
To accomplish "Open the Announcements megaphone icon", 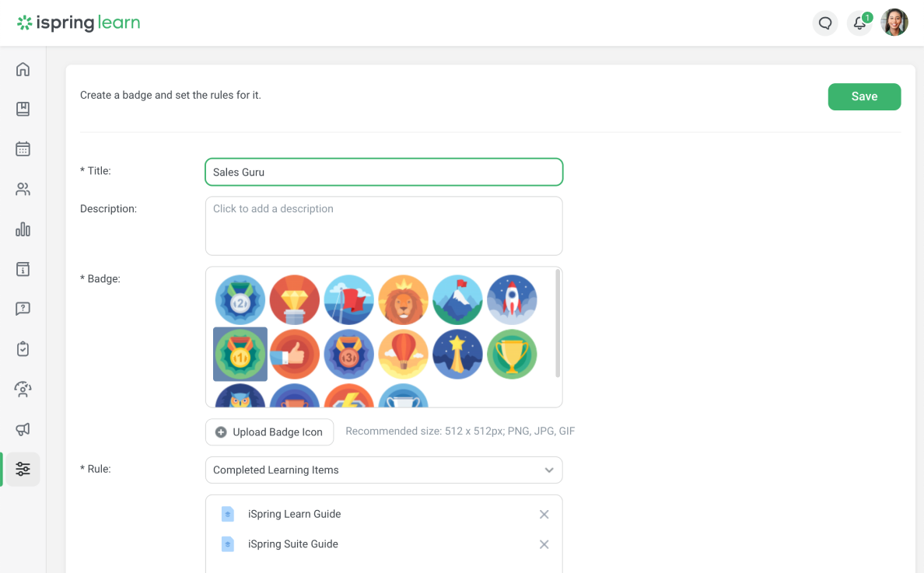I will [23, 429].
